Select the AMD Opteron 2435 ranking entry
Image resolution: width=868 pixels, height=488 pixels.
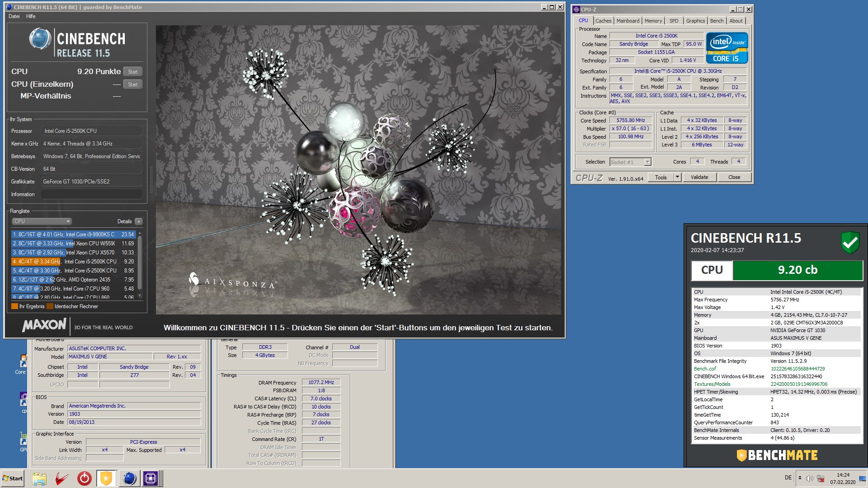pos(74,280)
